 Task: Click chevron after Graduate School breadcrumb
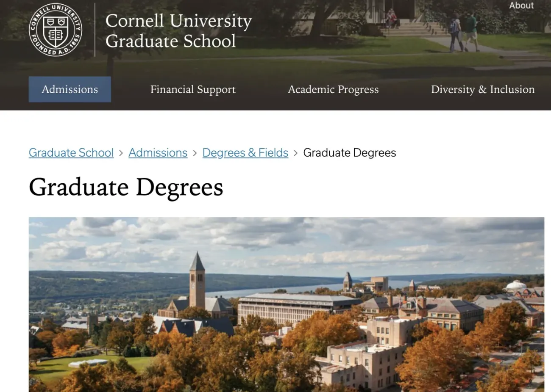click(x=121, y=153)
